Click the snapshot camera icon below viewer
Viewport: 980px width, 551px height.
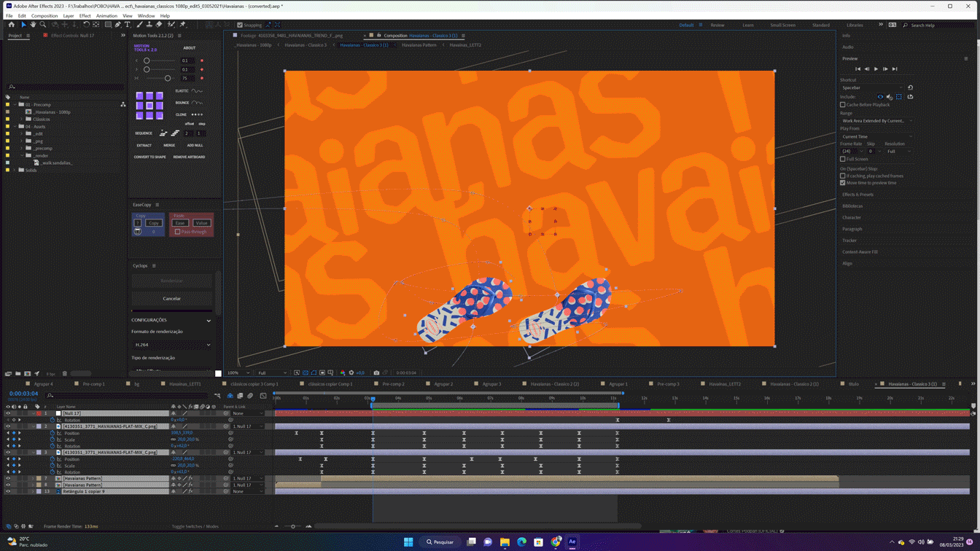pos(376,372)
